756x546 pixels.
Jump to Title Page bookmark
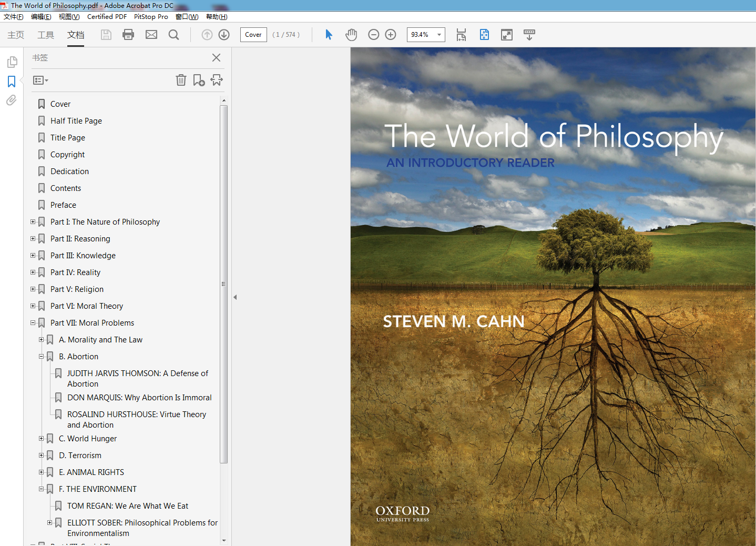click(68, 138)
